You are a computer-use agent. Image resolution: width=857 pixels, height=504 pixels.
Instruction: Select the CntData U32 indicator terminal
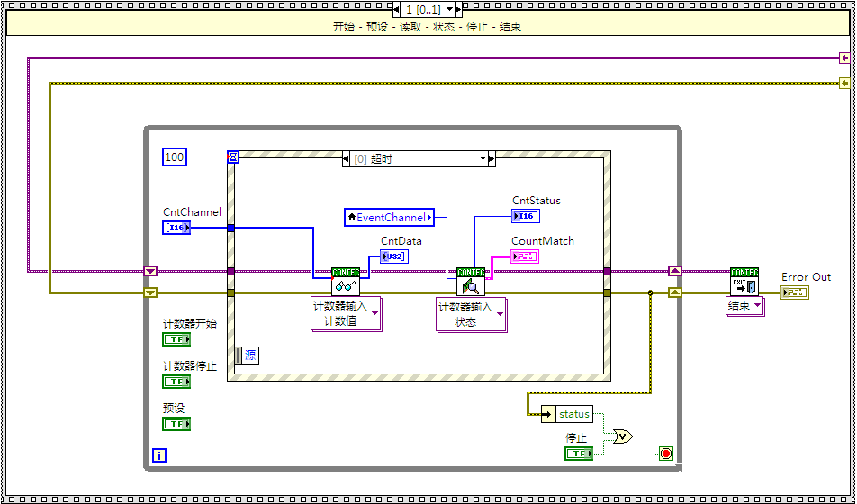(393, 256)
